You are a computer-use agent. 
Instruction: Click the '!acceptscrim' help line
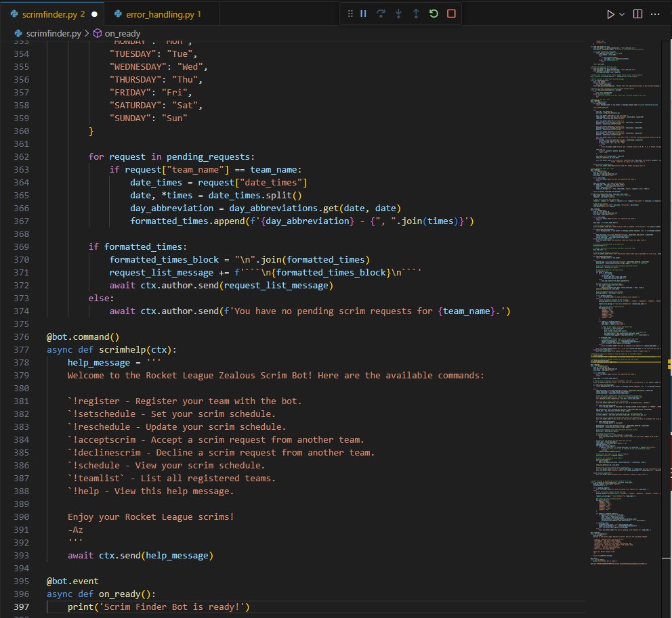(215, 439)
